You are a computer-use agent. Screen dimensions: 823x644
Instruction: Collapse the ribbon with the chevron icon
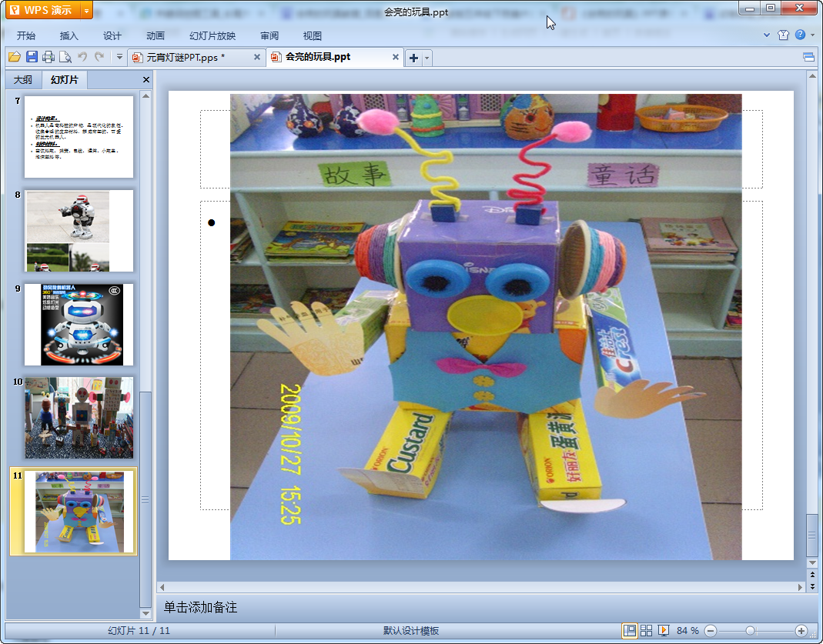[766, 35]
